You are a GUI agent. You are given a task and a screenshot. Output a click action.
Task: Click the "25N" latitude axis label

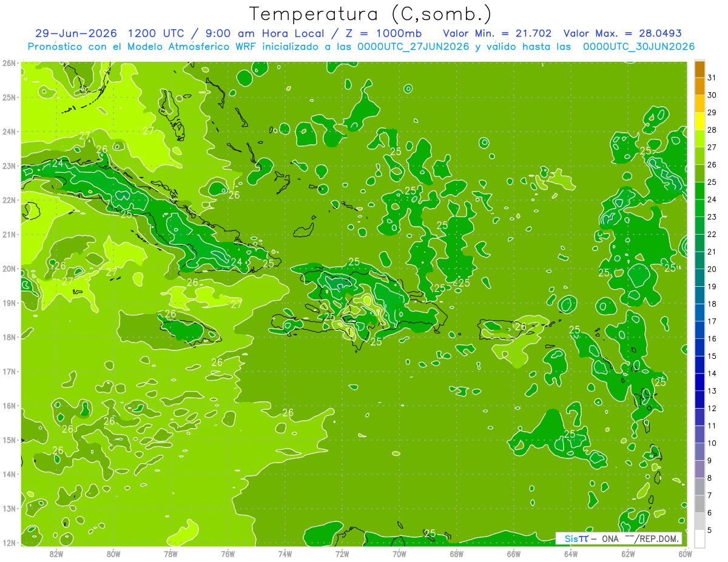tap(9, 97)
